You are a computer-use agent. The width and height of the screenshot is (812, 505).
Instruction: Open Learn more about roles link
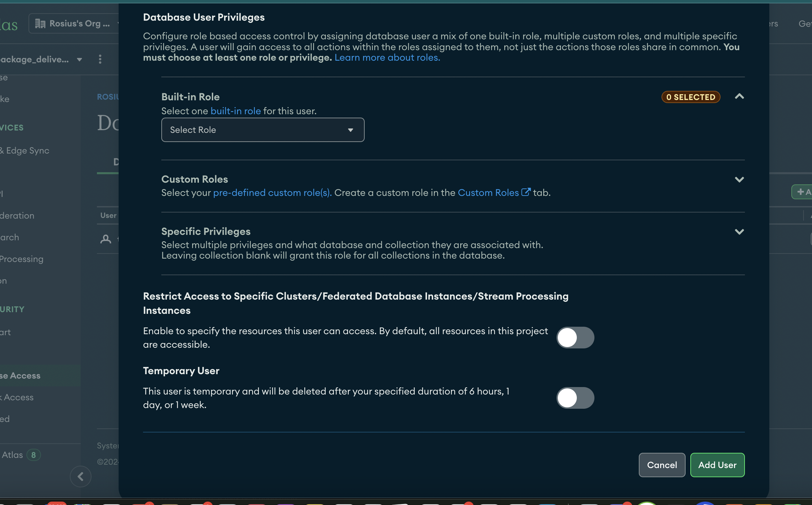(x=387, y=58)
